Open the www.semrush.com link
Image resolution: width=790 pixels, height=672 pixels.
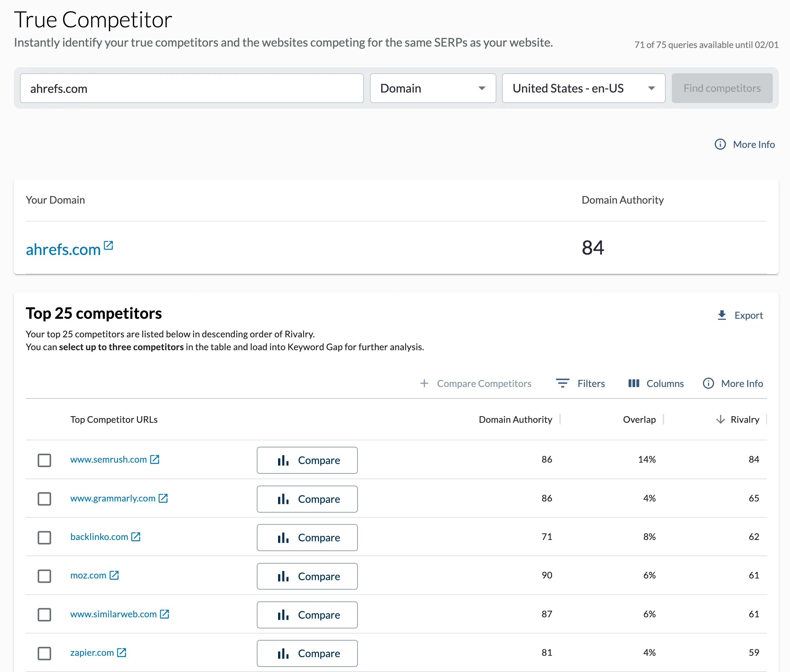pos(108,460)
